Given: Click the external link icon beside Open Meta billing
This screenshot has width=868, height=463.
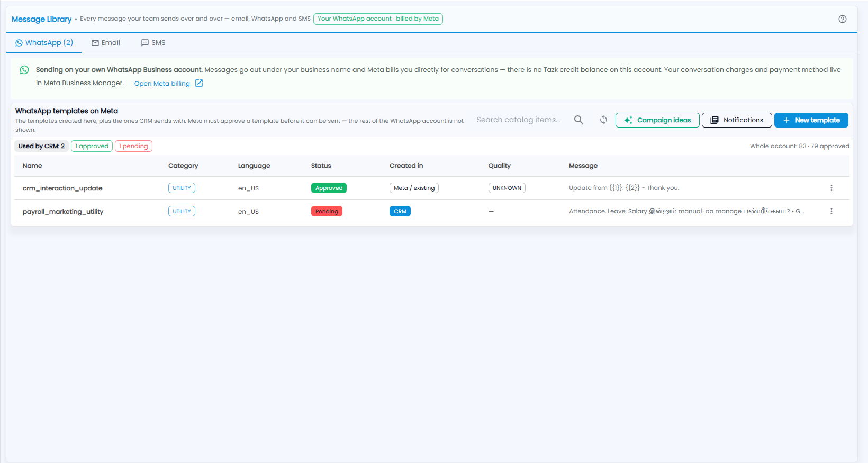Looking at the screenshot, I should [x=199, y=83].
